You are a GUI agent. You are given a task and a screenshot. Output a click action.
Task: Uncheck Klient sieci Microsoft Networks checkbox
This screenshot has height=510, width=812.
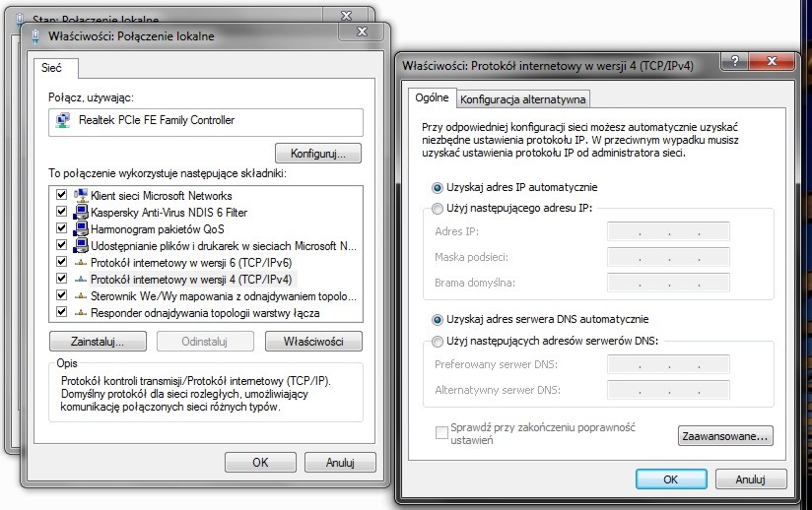click(62, 195)
